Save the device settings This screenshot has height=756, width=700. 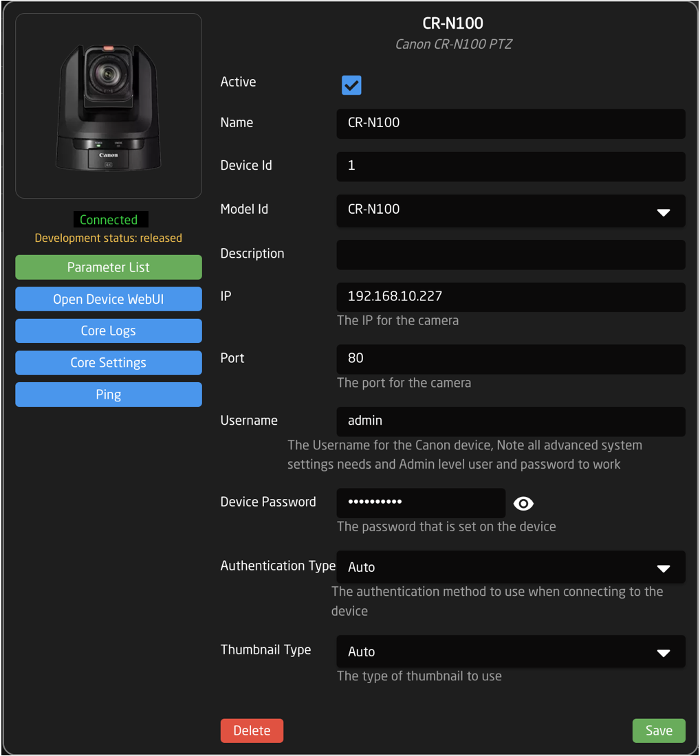659,731
